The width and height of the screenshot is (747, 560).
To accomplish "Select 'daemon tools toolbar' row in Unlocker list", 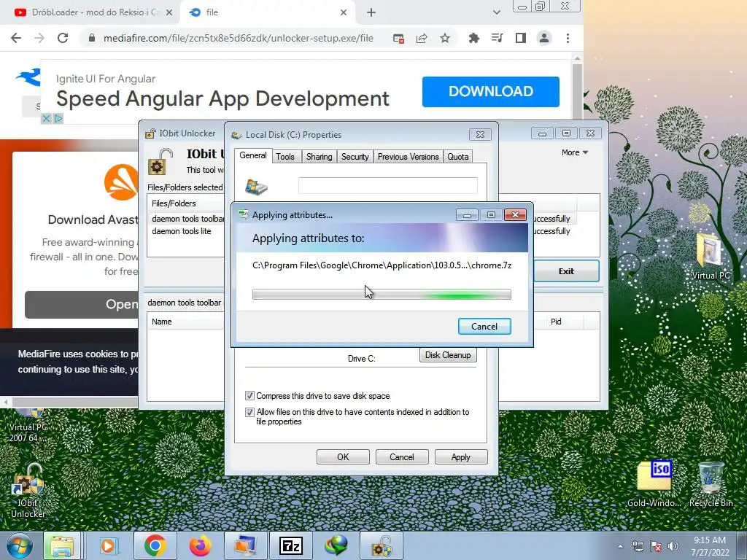I will [x=187, y=219].
